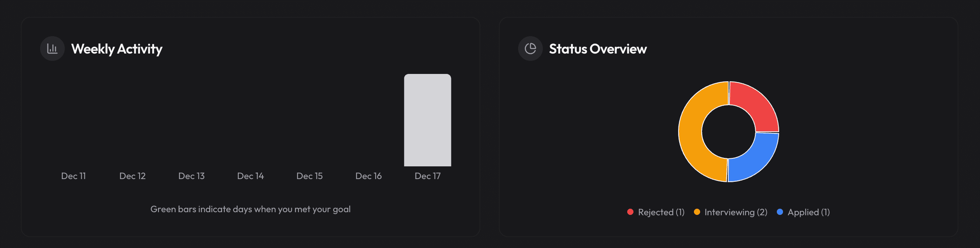The height and width of the screenshot is (248, 980).
Task: Toggle the "Interviewing (2)" legend label
Action: (x=736, y=212)
